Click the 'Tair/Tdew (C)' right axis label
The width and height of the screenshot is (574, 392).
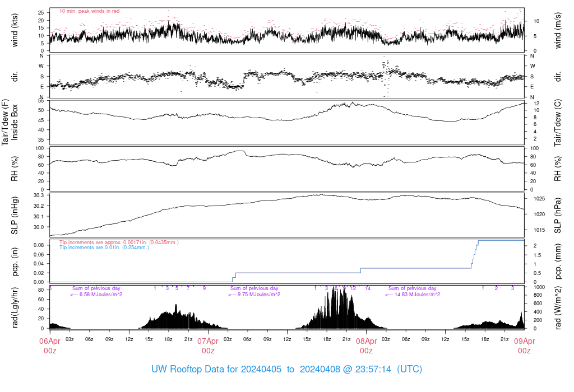pos(558,123)
